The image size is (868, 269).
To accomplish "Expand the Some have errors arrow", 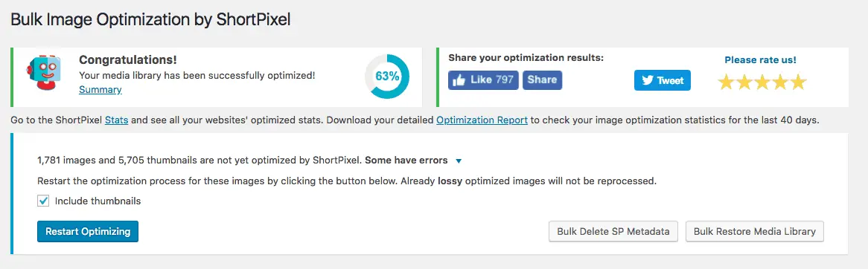I will [x=459, y=161].
